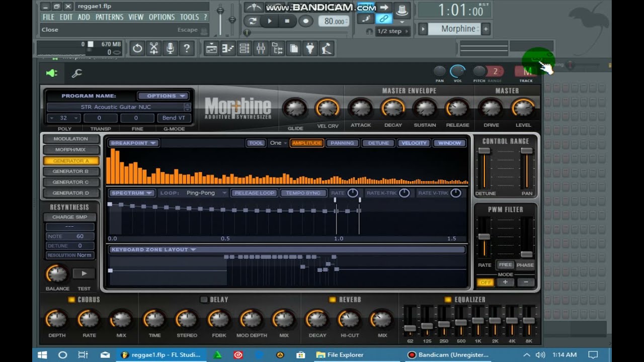Select the PWM mode minus button
644x362 pixels.
526,283
